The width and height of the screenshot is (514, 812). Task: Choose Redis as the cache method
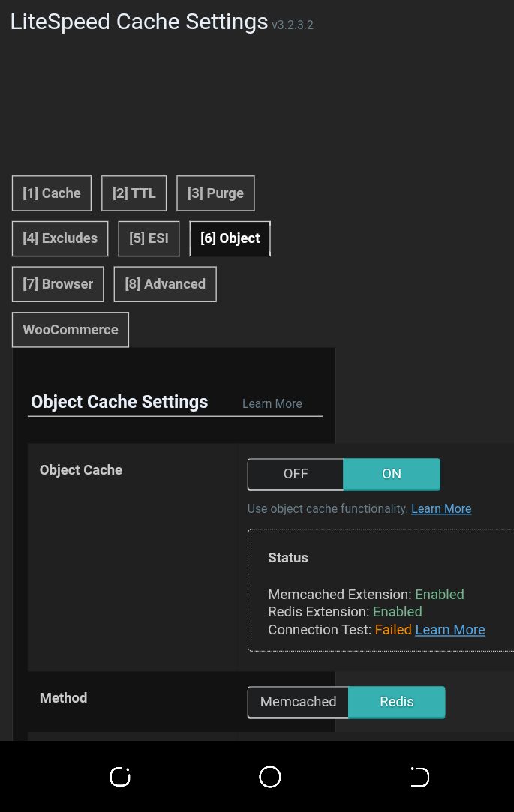point(397,702)
